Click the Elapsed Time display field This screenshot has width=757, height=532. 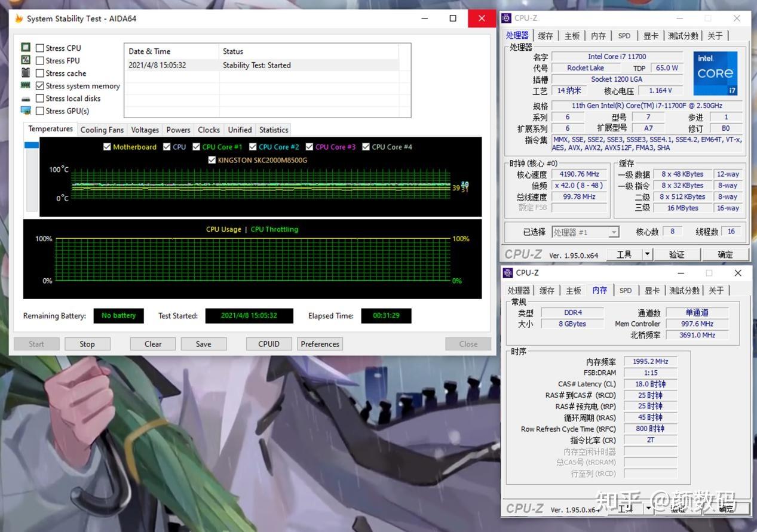coord(386,315)
